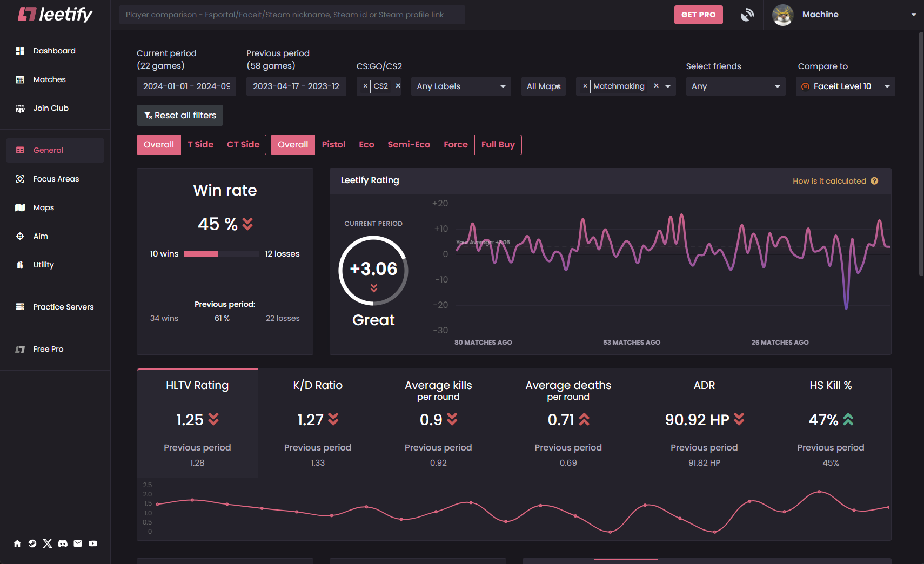Screen dimensions: 924x564
Task: Open the YouTube link in footer
Action: 92,543
